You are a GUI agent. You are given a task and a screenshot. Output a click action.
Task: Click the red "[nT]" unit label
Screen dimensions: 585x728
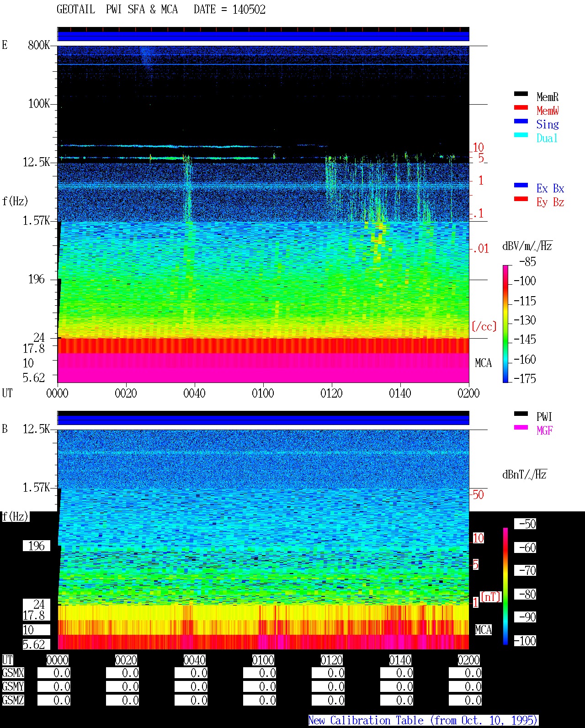coord(491,597)
